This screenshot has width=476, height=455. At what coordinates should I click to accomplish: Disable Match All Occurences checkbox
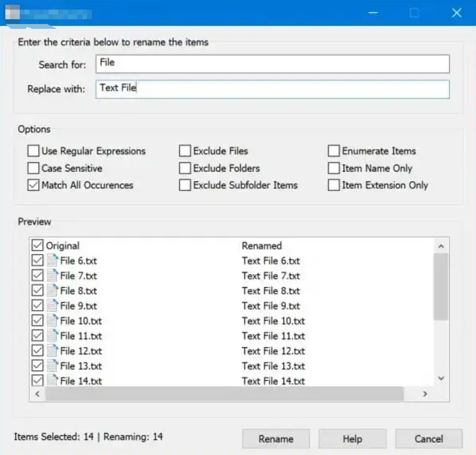[x=34, y=185]
